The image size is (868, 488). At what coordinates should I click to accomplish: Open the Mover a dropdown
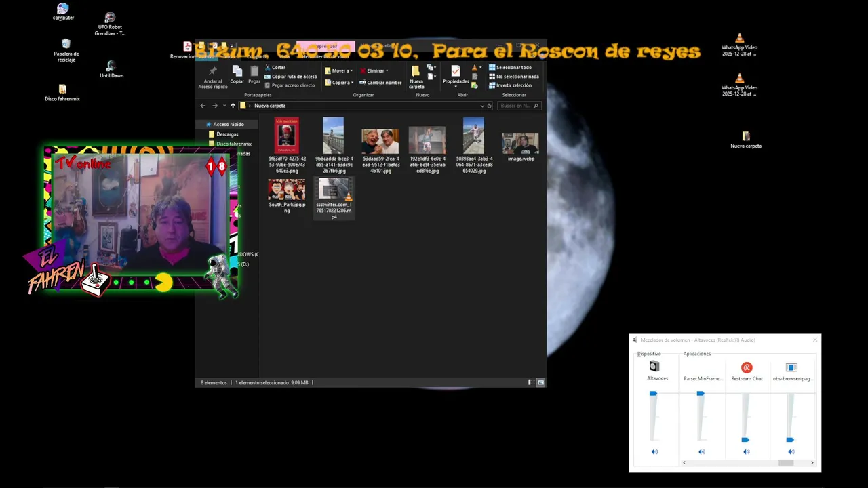coord(338,70)
